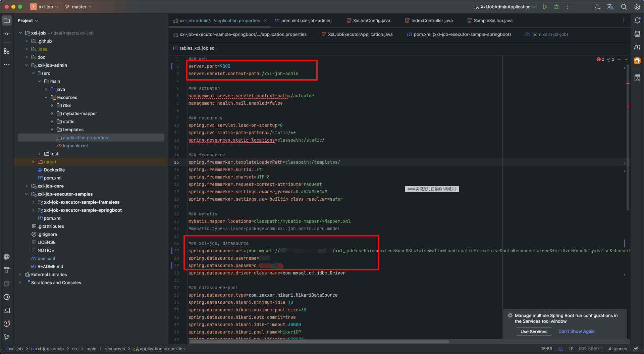Switch to XxlJobConfig.java tab
Screen dimensions: 644x354
click(x=368, y=20)
